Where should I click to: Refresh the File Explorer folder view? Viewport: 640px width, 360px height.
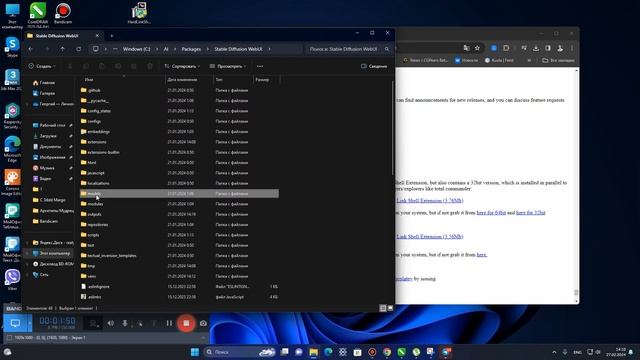pyautogui.click(x=78, y=49)
